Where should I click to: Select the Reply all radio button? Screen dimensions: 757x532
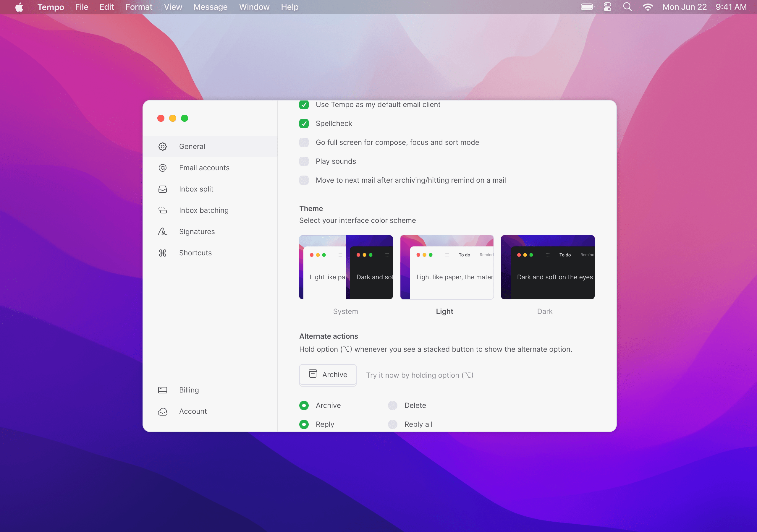click(x=392, y=424)
